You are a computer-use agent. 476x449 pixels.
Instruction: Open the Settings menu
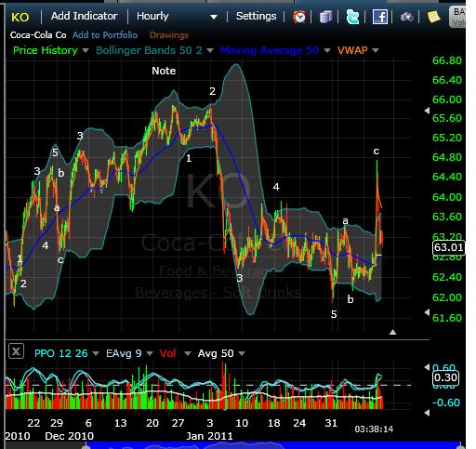256,16
